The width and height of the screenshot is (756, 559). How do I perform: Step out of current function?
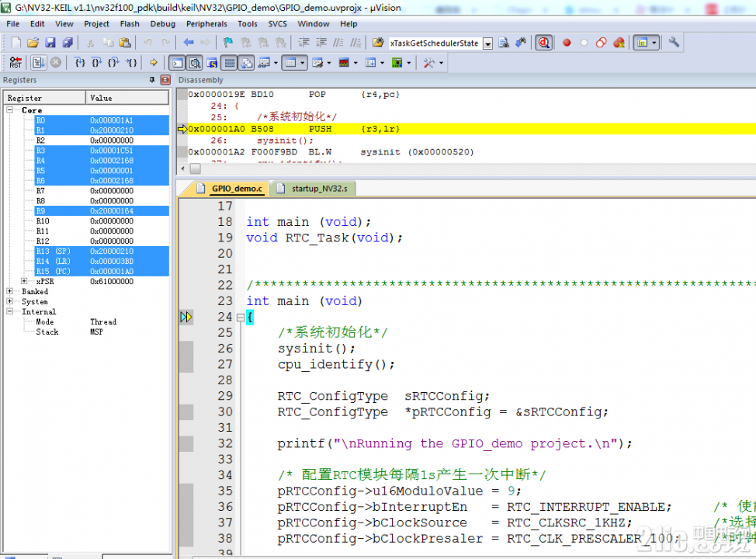(113, 62)
